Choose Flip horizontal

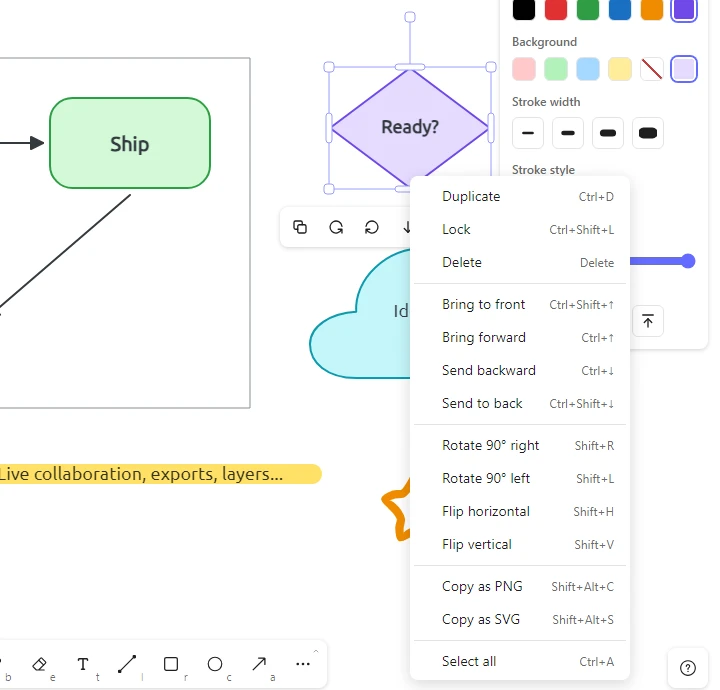(x=520, y=511)
